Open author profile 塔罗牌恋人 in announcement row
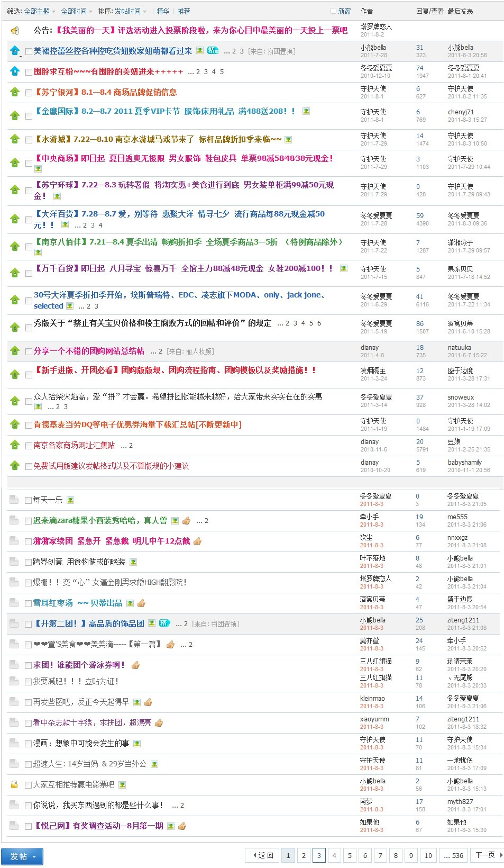 pyautogui.click(x=376, y=26)
